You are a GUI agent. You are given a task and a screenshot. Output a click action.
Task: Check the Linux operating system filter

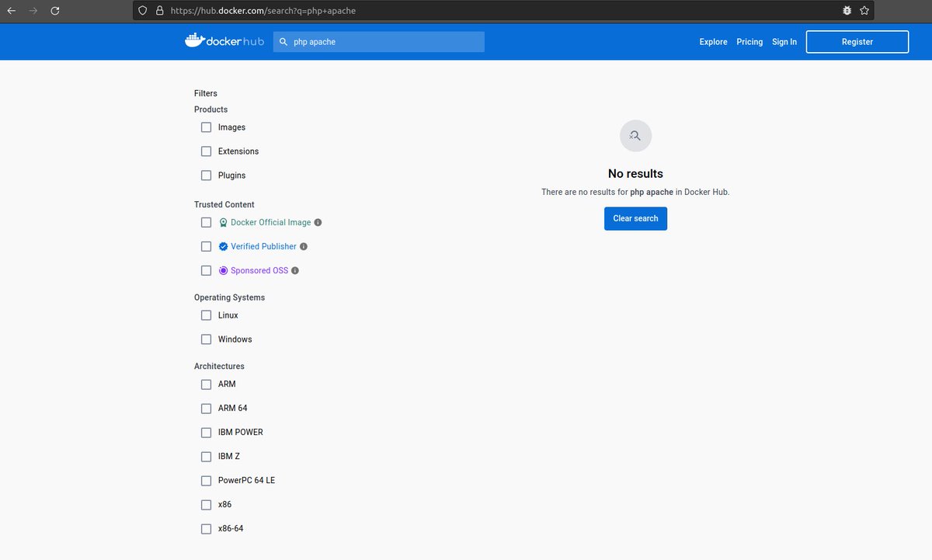[x=206, y=315]
